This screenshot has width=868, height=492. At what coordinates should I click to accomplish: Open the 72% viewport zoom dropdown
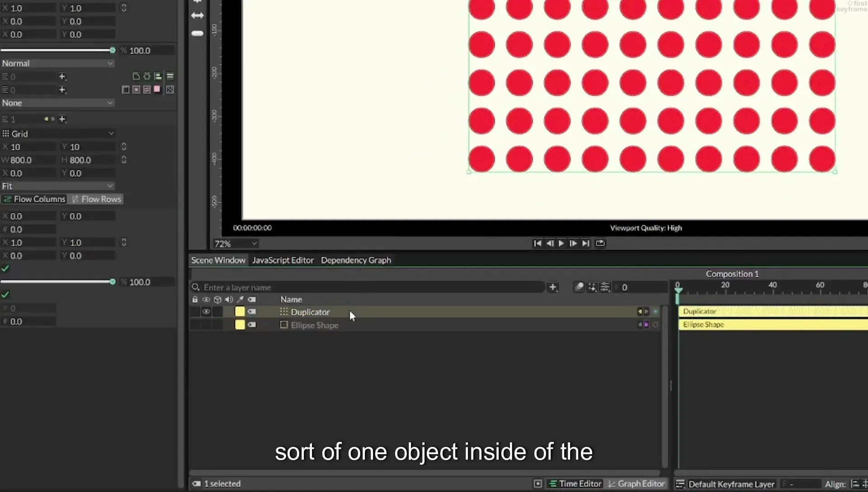236,244
